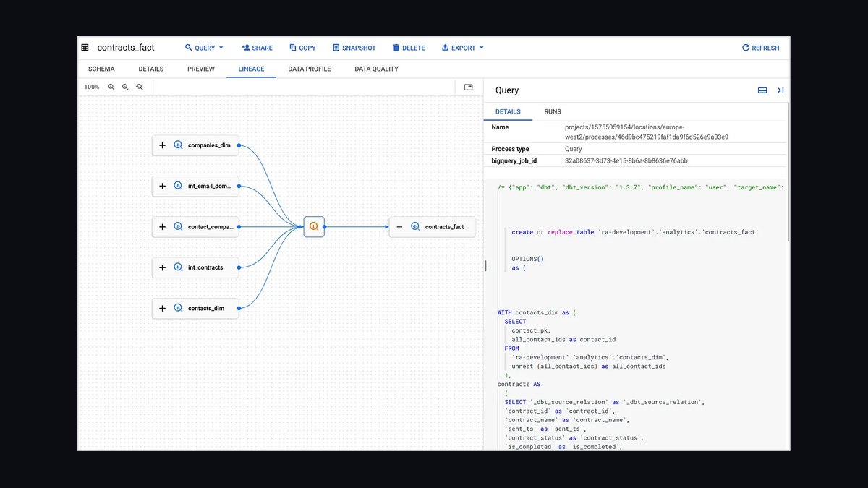Toggle the lineage minimap icon

tap(468, 87)
